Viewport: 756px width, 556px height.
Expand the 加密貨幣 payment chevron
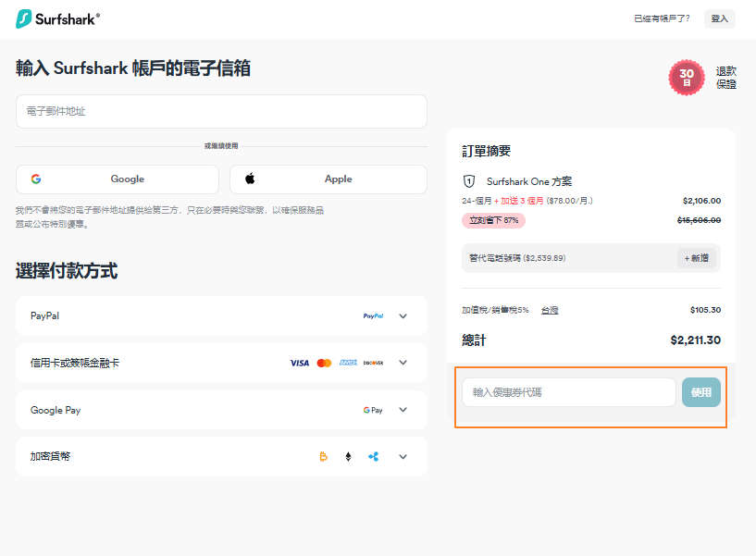coord(403,457)
